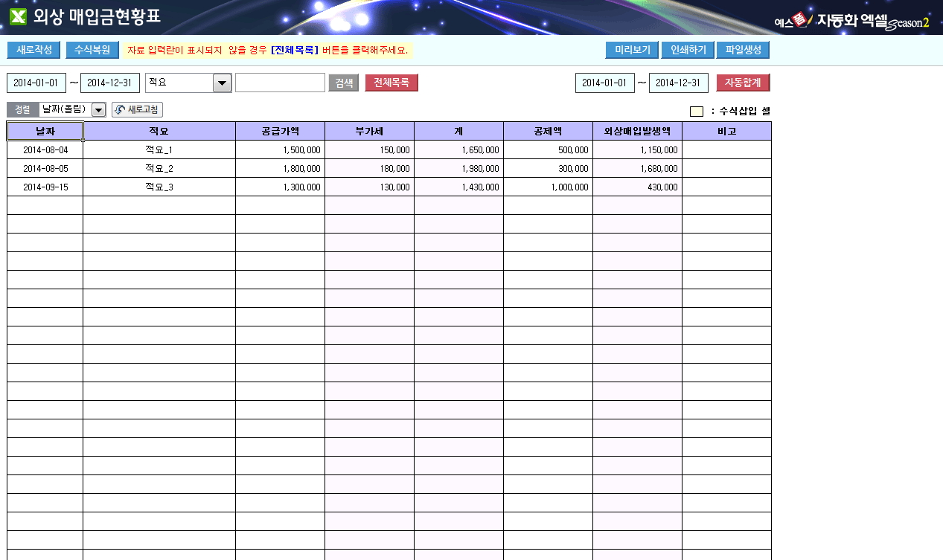
Task: Click the 180,000 VAT cell
Action: click(370, 168)
